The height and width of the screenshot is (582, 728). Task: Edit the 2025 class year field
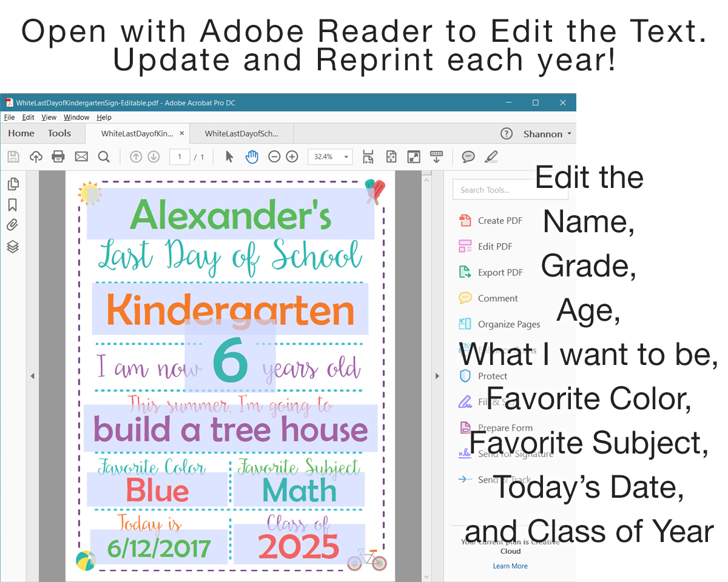(x=299, y=544)
